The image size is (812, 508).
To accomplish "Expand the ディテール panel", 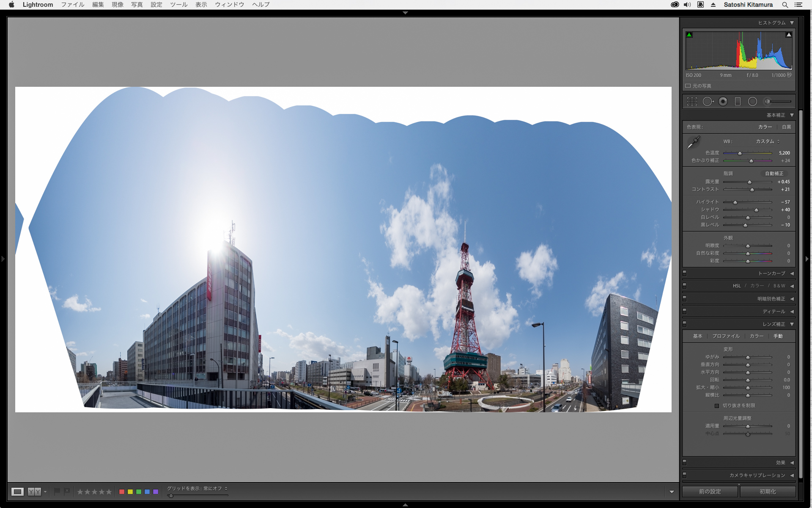I will pyautogui.click(x=774, y=312).
